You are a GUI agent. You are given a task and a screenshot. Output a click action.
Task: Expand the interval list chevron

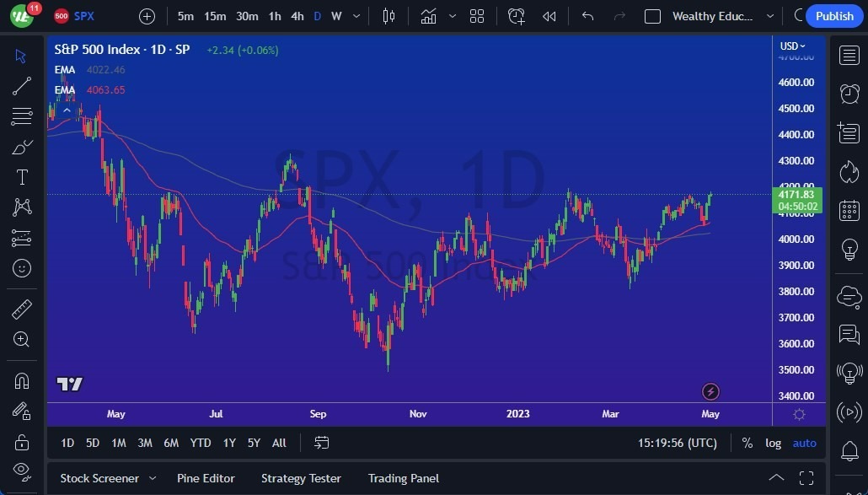(x=356, y=16)
